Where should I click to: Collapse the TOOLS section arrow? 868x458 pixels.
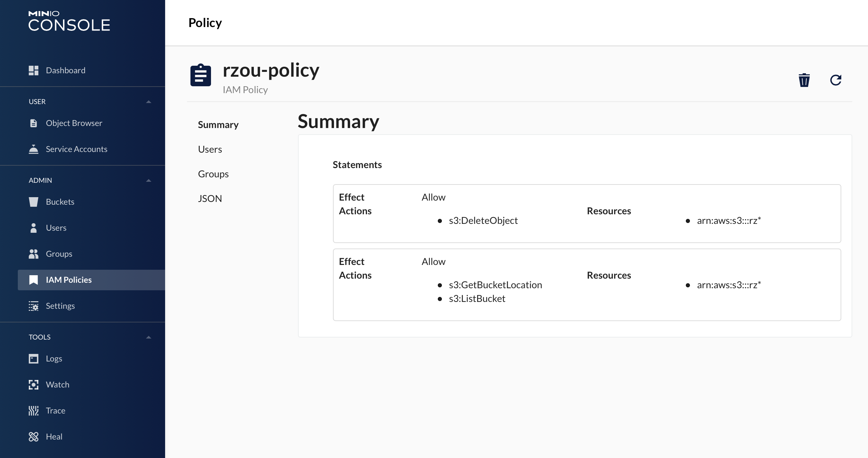pos(149,337)
